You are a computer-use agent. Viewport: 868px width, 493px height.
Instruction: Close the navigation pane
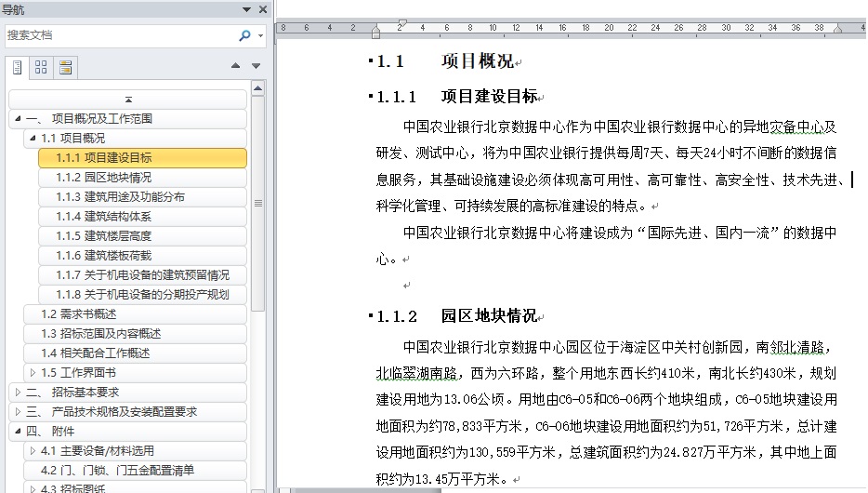[263, 9]
